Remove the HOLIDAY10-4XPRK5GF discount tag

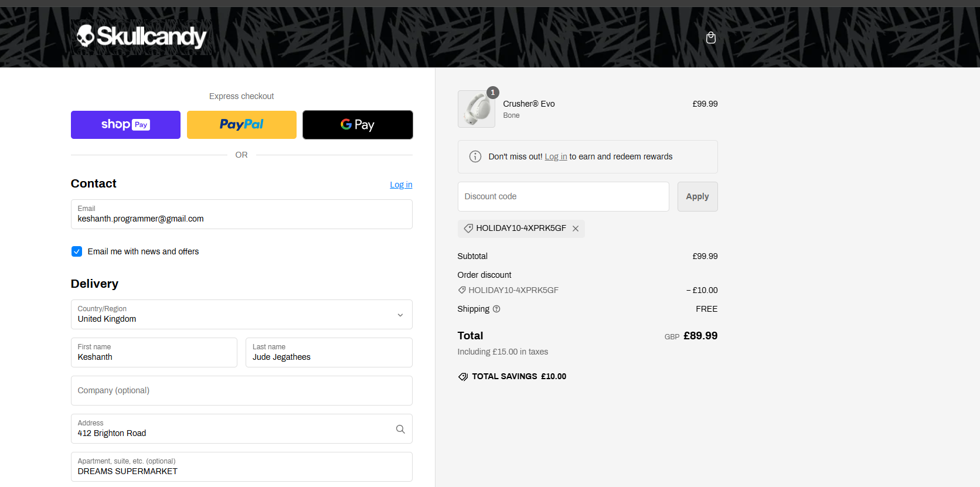point(576,229)
